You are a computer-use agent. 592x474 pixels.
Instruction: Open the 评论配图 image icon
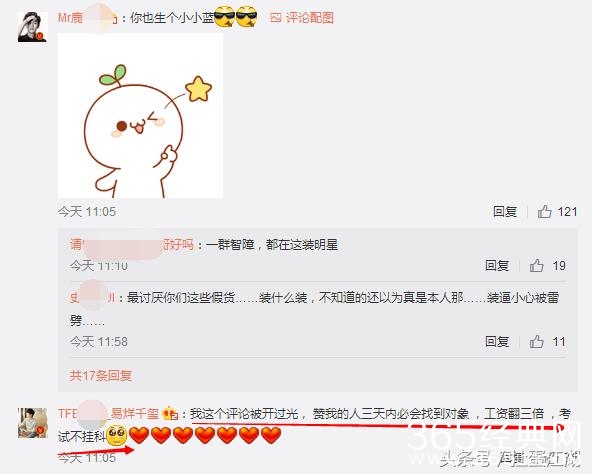276,18
